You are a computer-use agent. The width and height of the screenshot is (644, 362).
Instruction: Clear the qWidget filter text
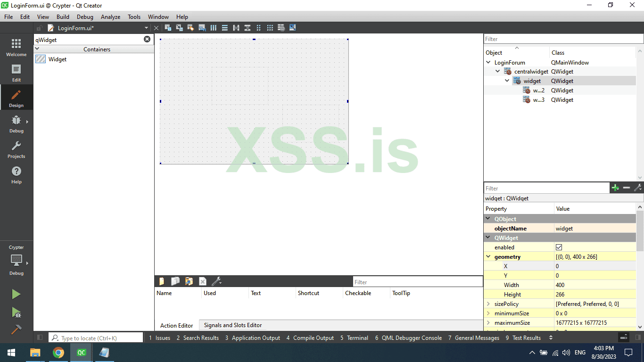click(147, 39)
